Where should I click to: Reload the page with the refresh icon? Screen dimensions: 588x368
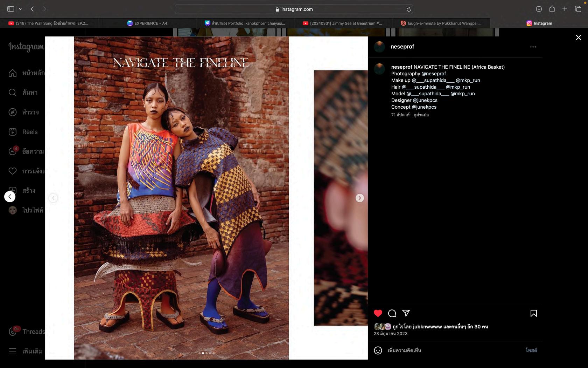pos(408,9)
